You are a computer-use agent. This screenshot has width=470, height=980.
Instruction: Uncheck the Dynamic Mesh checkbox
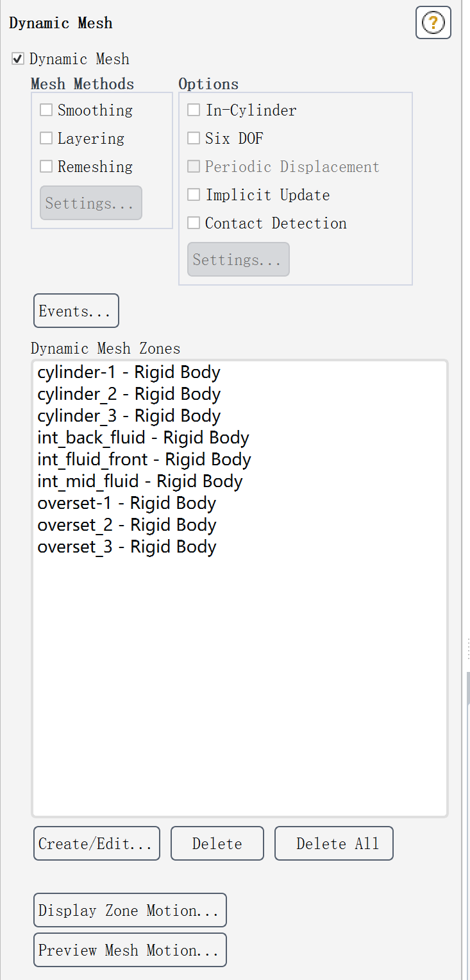point(18,59)
